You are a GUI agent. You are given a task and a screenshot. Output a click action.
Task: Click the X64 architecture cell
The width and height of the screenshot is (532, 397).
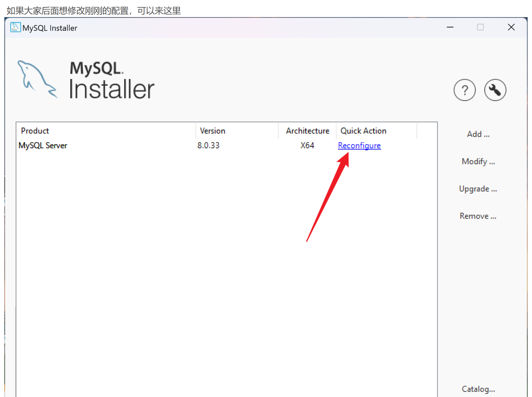(x=307, y=146)
